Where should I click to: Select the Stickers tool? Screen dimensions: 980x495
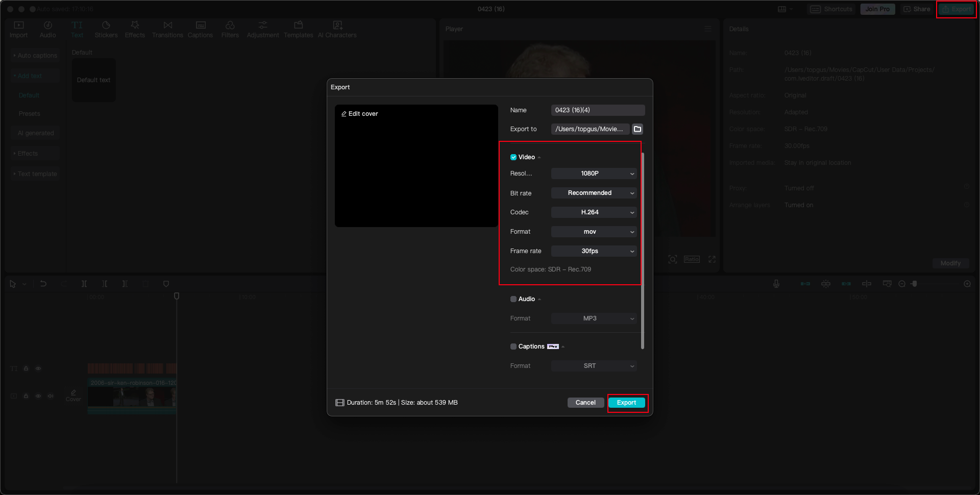click(x=106, y=29)
